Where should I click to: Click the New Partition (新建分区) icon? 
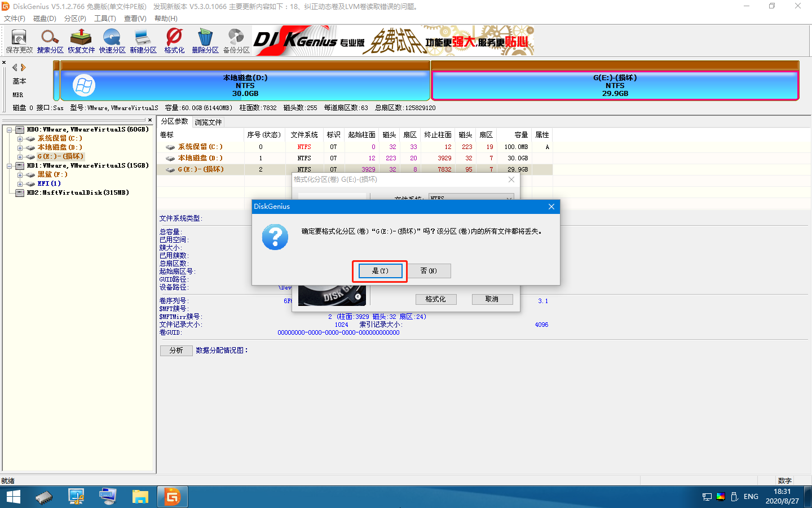[143, 41]
